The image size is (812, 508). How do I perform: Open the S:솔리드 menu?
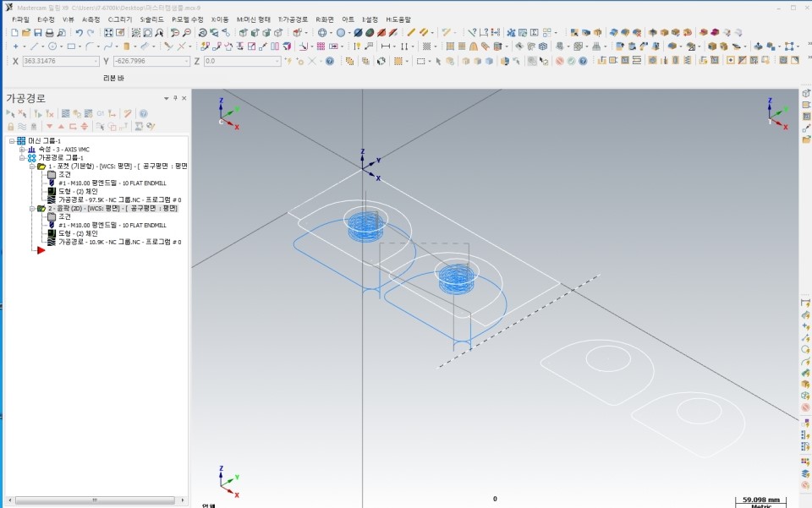151,19
